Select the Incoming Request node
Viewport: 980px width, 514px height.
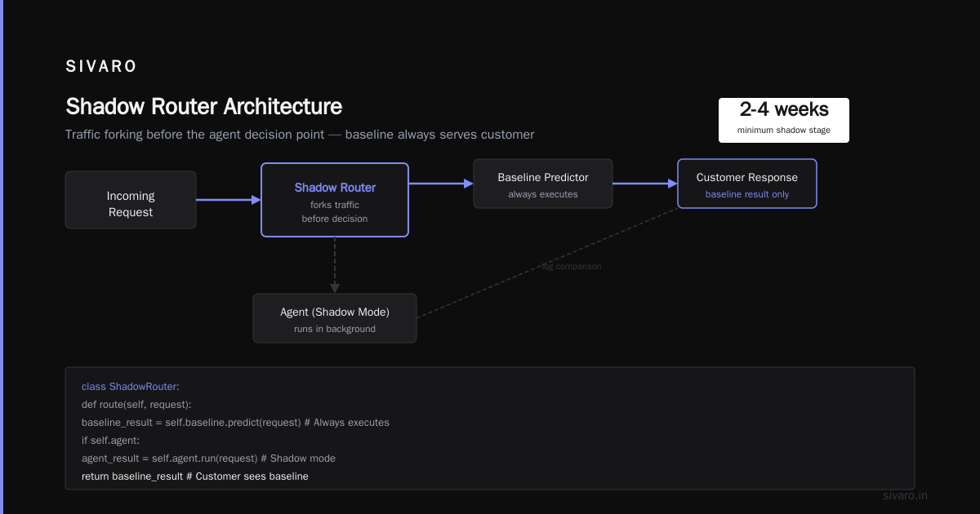point(131,200)
